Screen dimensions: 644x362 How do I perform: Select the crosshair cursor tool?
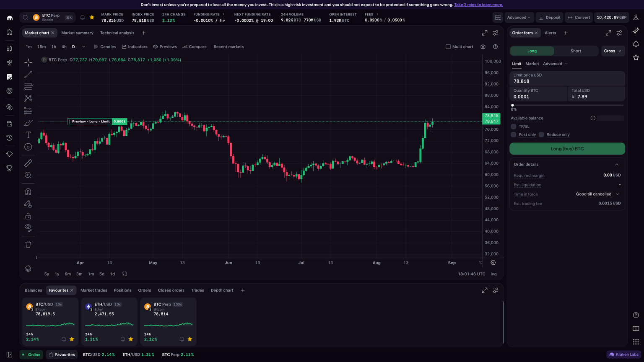(x=28, y=62)
